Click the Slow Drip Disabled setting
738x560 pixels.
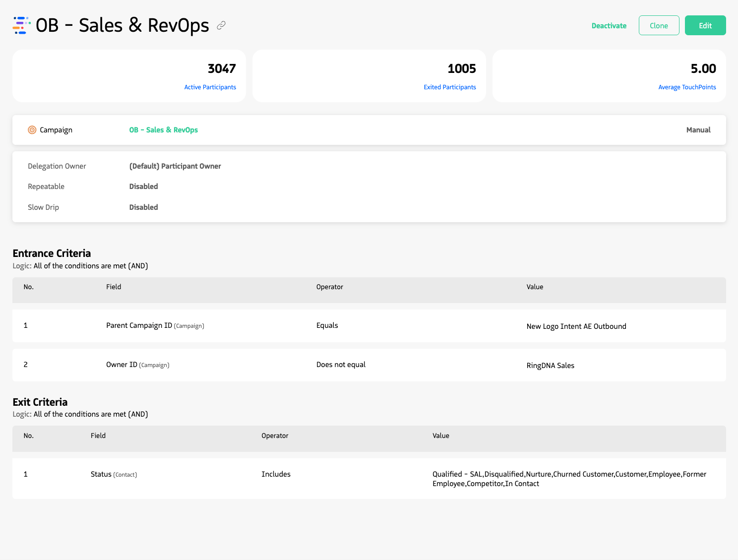pos(143,207)
